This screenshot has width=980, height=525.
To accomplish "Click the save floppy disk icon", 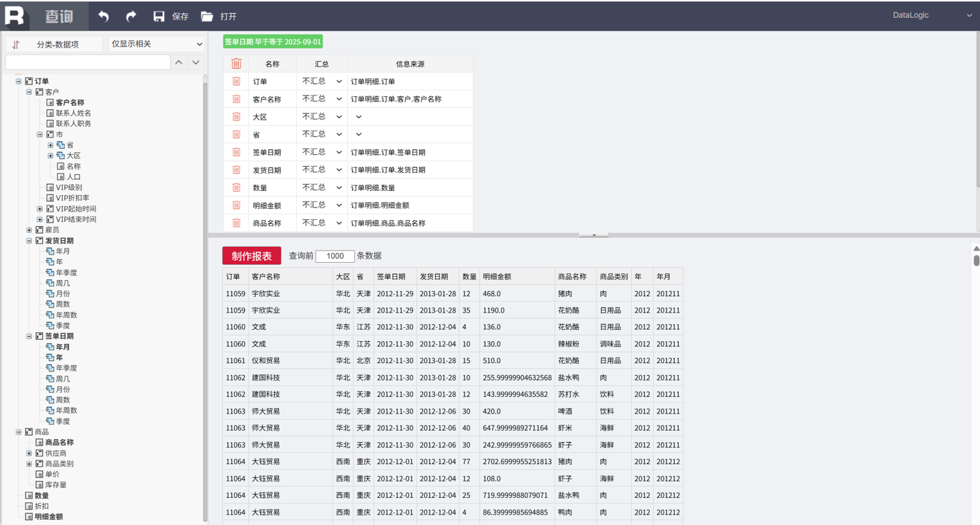I will pyautogui.click(x=159, y=16).
